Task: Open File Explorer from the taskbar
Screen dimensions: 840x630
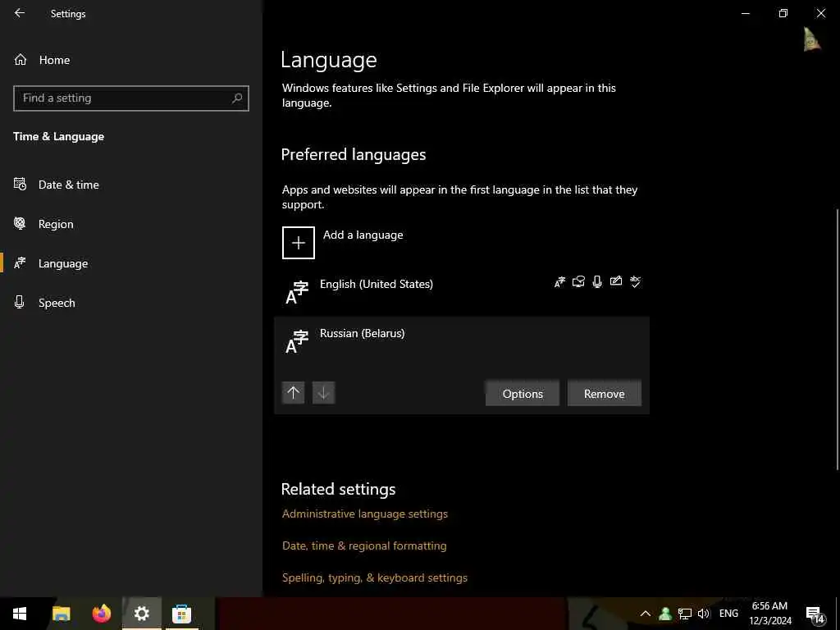Action: (61, 614)
